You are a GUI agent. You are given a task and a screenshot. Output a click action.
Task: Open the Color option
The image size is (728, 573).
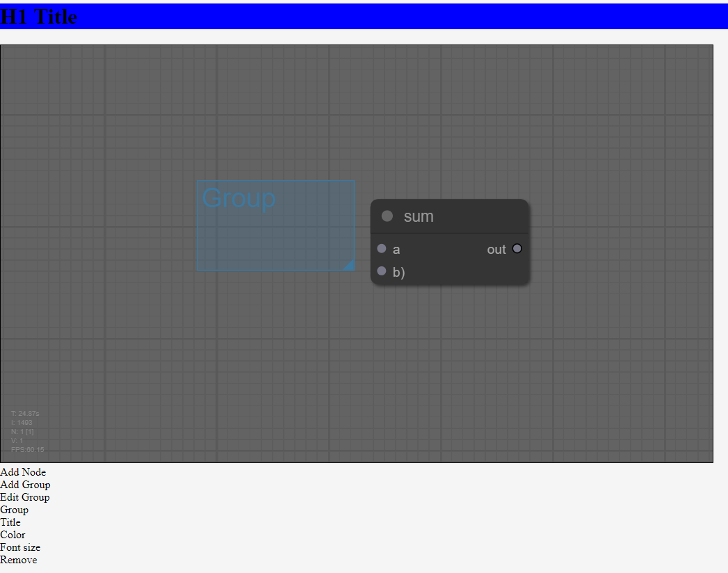[13, 535]
